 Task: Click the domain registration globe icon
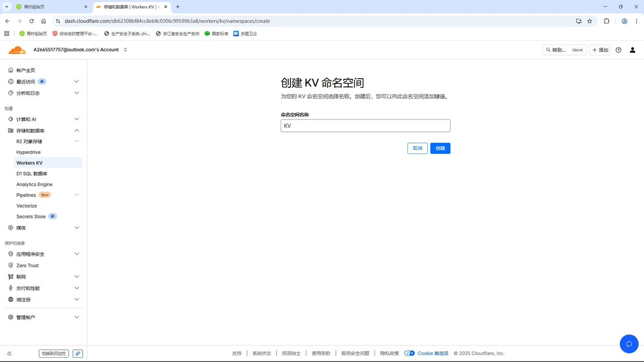(x=11, y=299)
